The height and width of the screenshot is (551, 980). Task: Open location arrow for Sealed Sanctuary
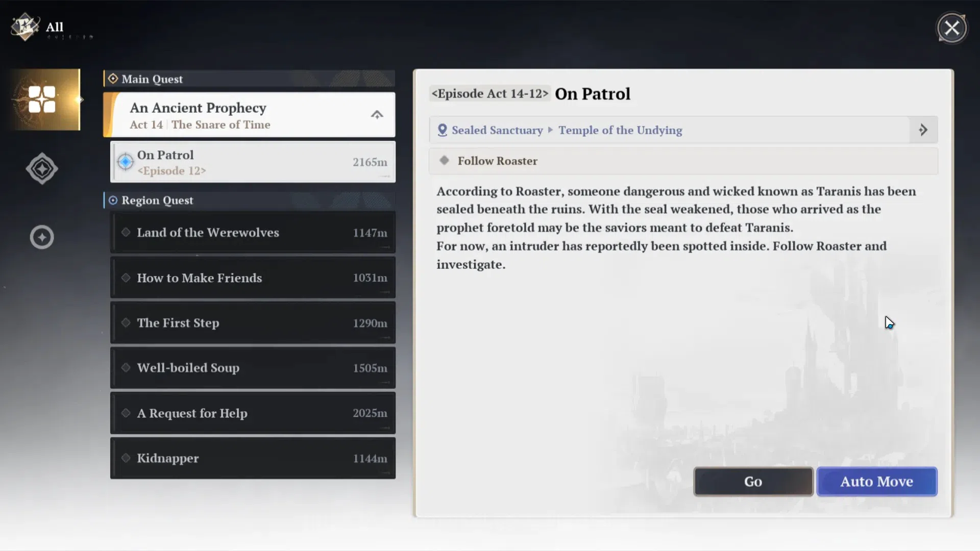click(x=923, y=130)
